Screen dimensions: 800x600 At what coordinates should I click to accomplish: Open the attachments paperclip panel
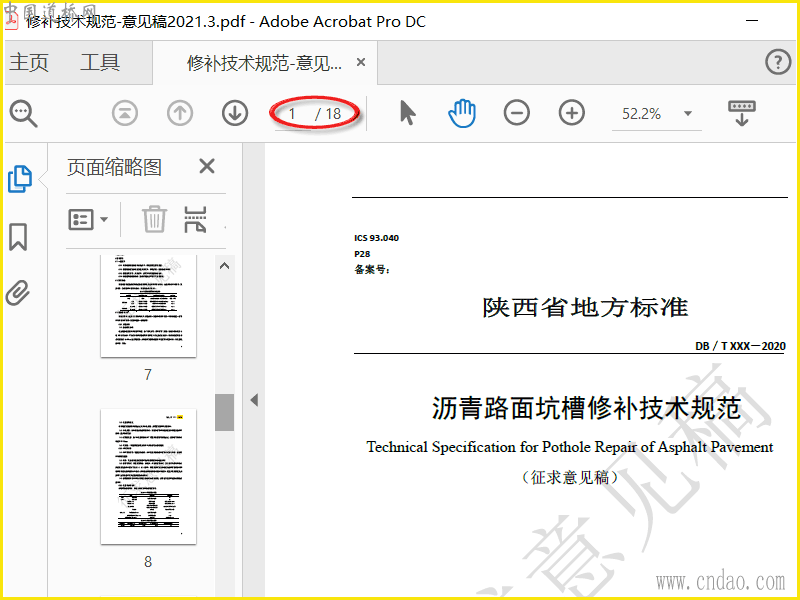(x=18, y=293)
